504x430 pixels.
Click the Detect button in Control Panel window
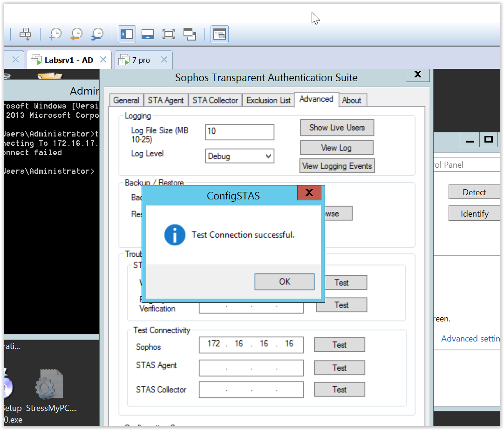(x=475, y=192)
